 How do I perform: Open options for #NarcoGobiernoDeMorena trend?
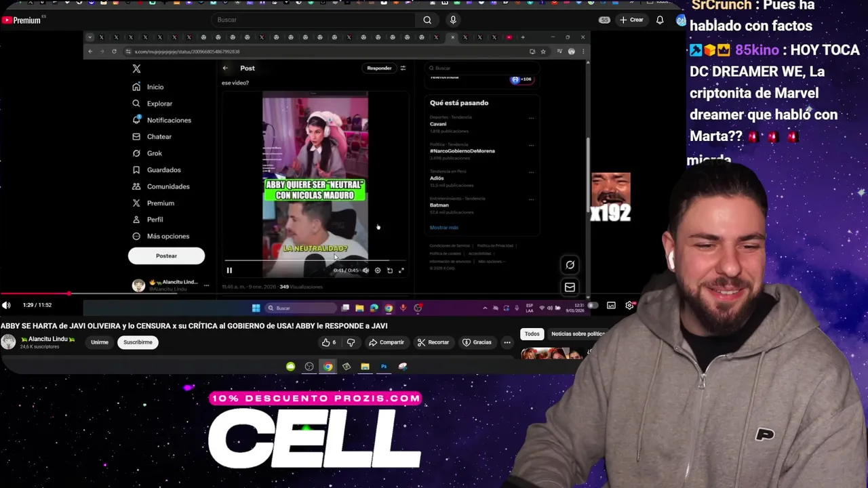(531, 145)
